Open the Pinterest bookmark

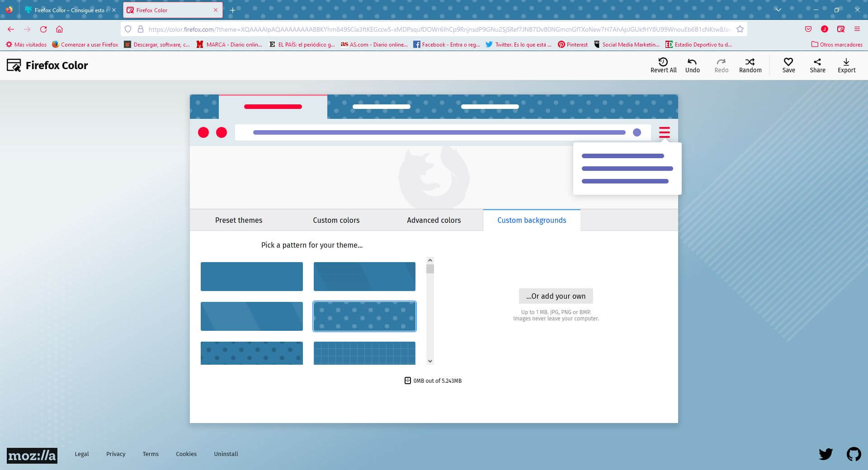click(x=573, y=44)
